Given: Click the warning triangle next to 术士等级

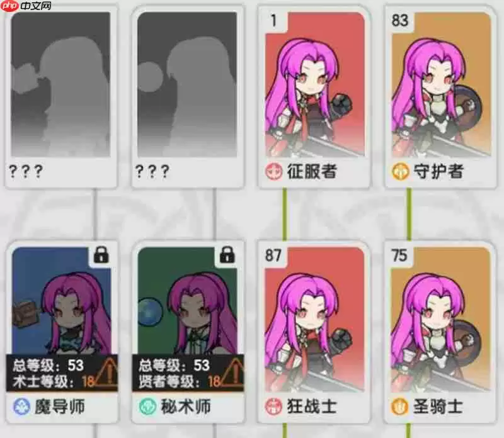Looking at the screenshot, I should [106, 373].
